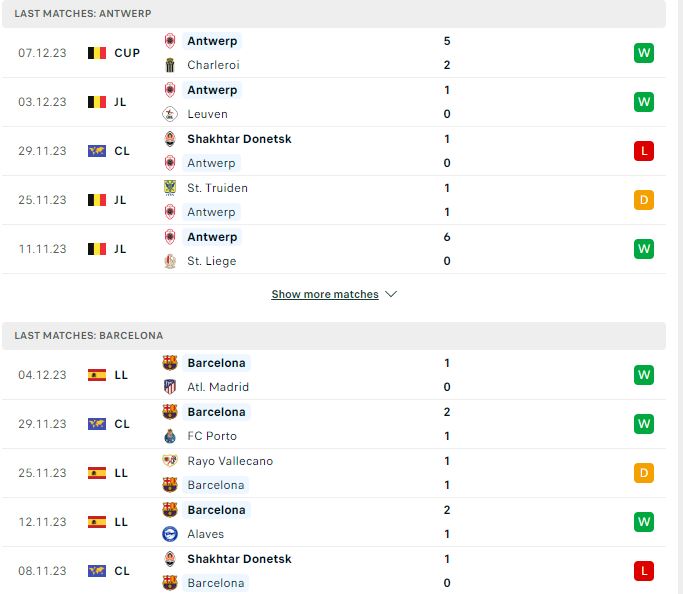This screenshot has height=594, width=683.
Task: Click the CL competition label on 29.11.23 Barcelona row
Action: (x=122, y=424)
